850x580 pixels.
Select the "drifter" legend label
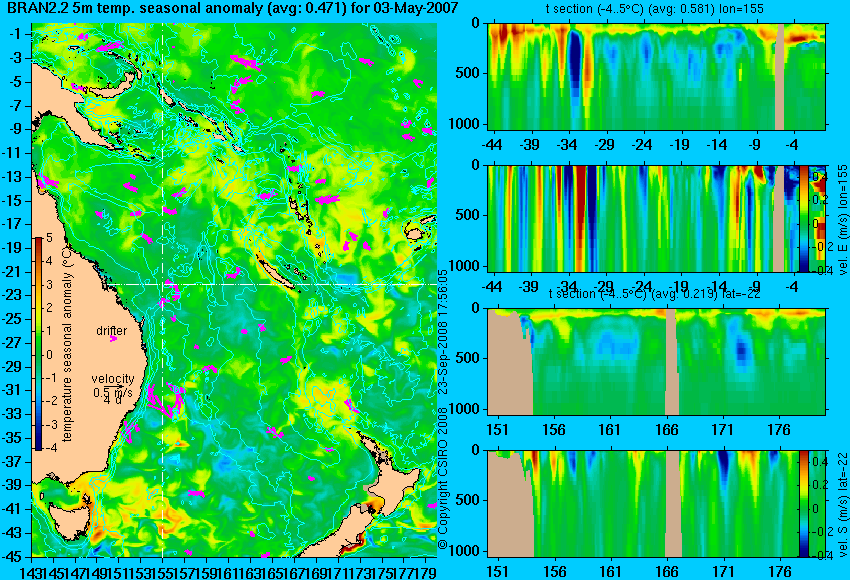point(112,331)
